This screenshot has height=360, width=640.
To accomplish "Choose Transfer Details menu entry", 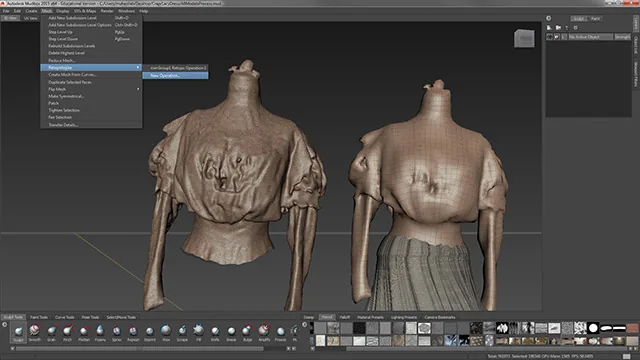I will (x=91, y=125).
